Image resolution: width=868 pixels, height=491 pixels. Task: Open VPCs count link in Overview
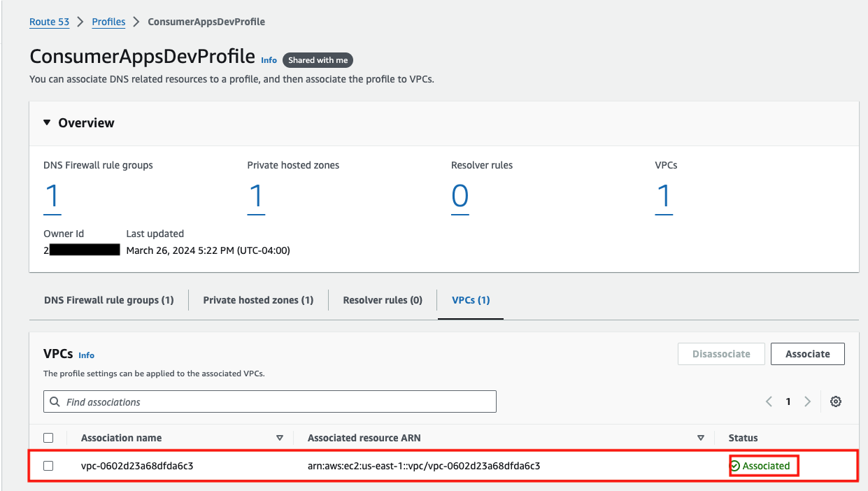664,198
